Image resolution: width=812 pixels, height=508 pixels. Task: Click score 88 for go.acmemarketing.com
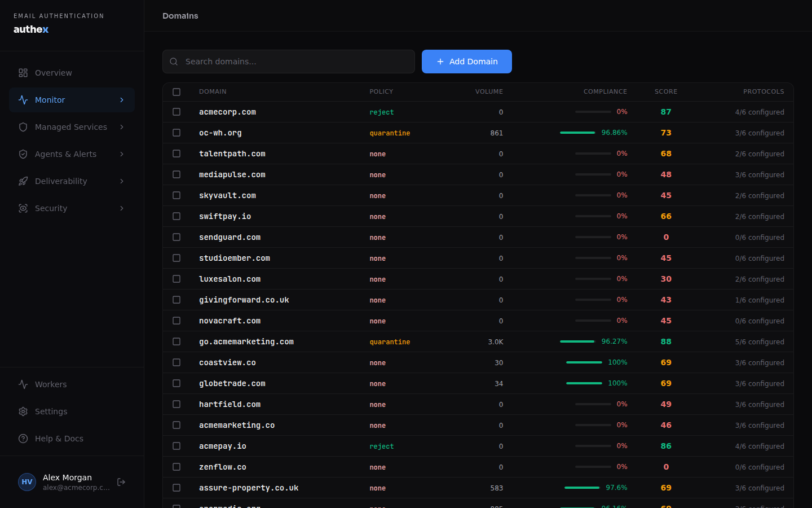coord(666,341)
